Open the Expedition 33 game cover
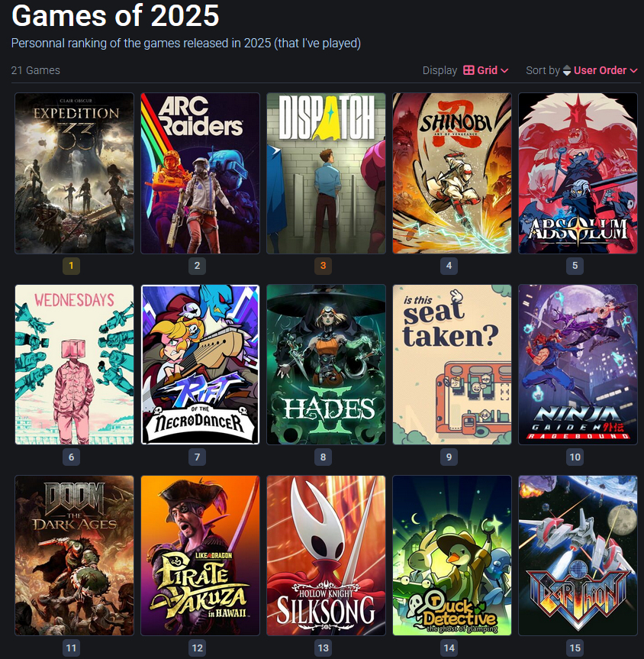The height and width of the screenshot is (659, 644). point(74,173)
